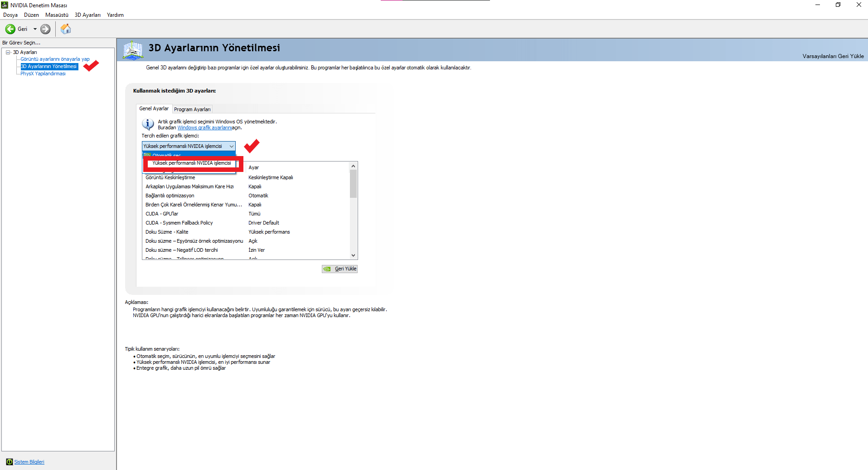868x470 pixels.
Task: Open the Windows grafik ayarları link
Action: coord(204,127)
